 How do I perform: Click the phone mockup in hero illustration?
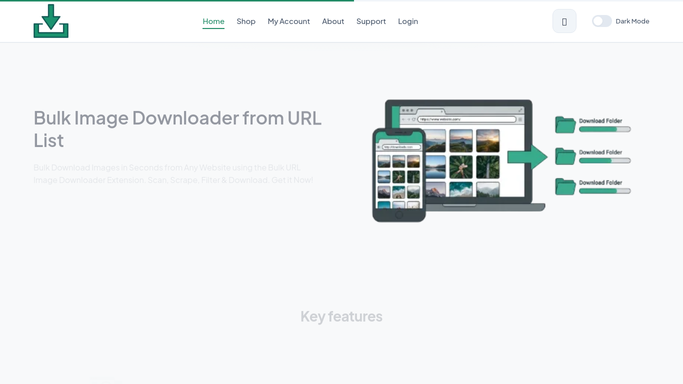point(399,175)
